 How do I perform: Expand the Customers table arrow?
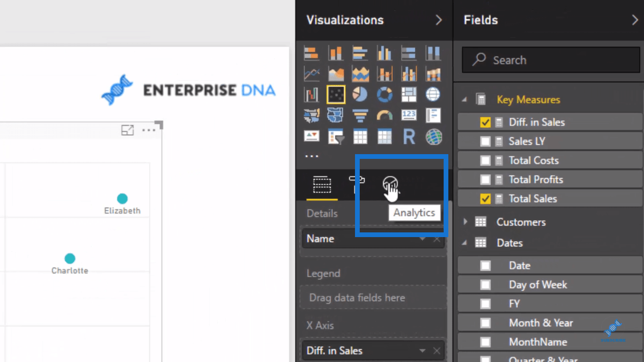tap(465, 222)
